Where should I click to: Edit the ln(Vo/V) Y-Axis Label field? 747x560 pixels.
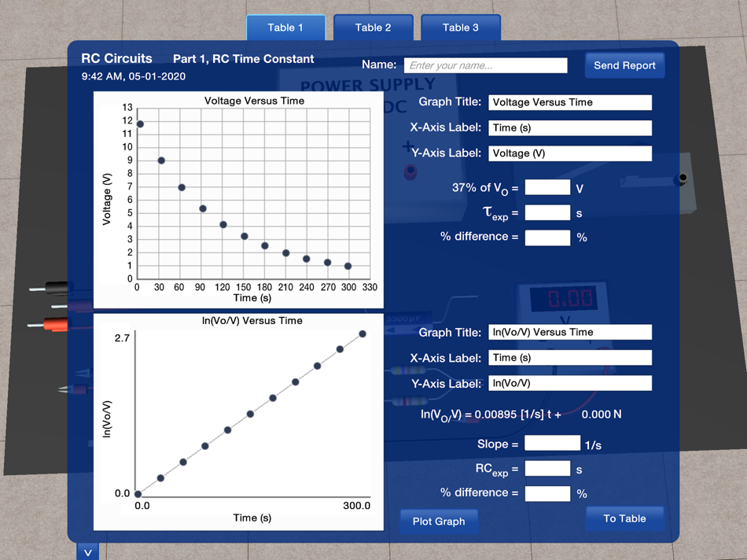[x=570, y=383]
